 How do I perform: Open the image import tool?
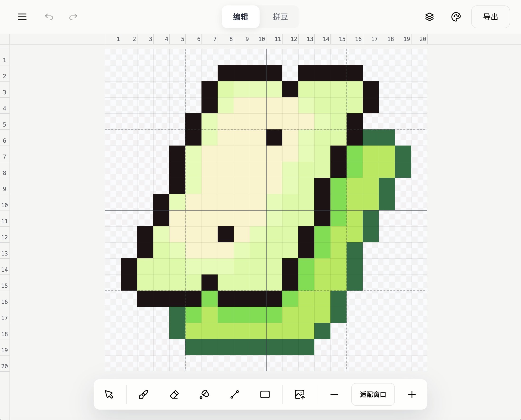(300, 394)
